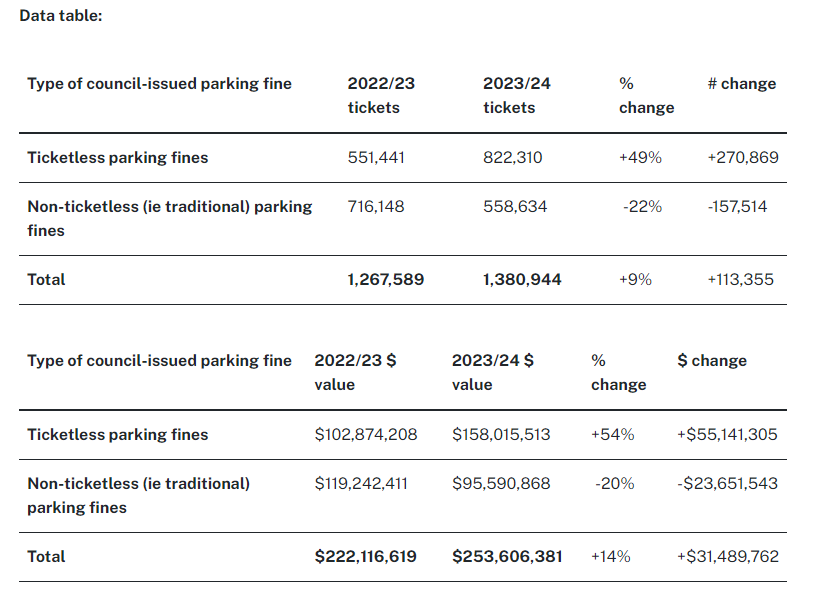Select the "2022/23 tickets" column header
816x615 pixels.
380,96
